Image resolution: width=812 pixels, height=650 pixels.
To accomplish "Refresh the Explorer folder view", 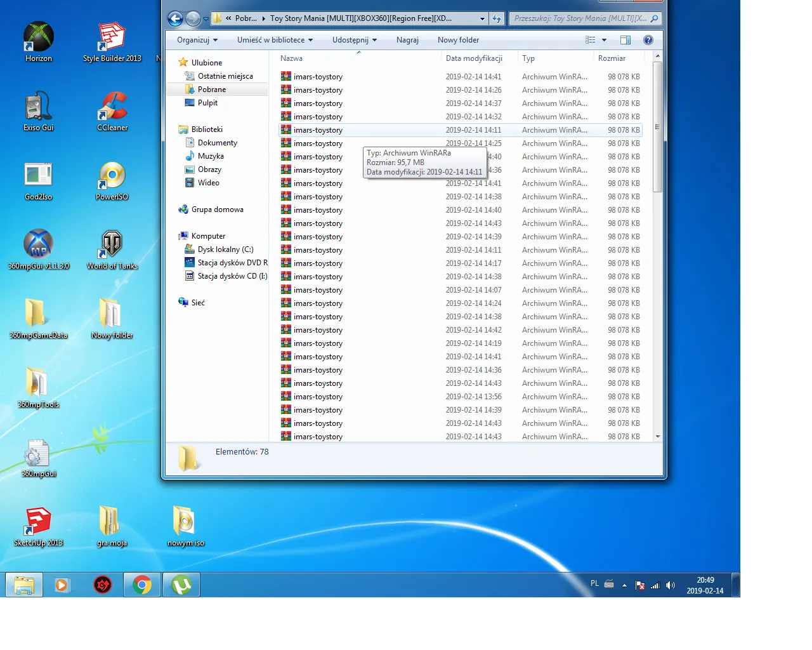I will pyautogui.click(x=497, y=18).
